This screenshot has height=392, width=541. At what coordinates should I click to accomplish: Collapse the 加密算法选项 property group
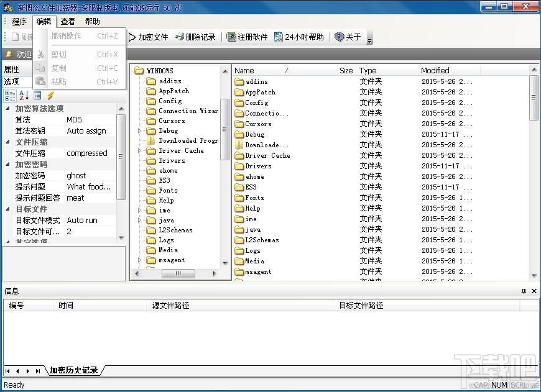point(8,109)
